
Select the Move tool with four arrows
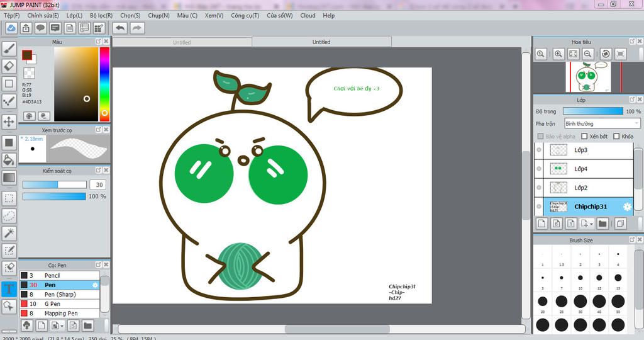pos(9,122)
